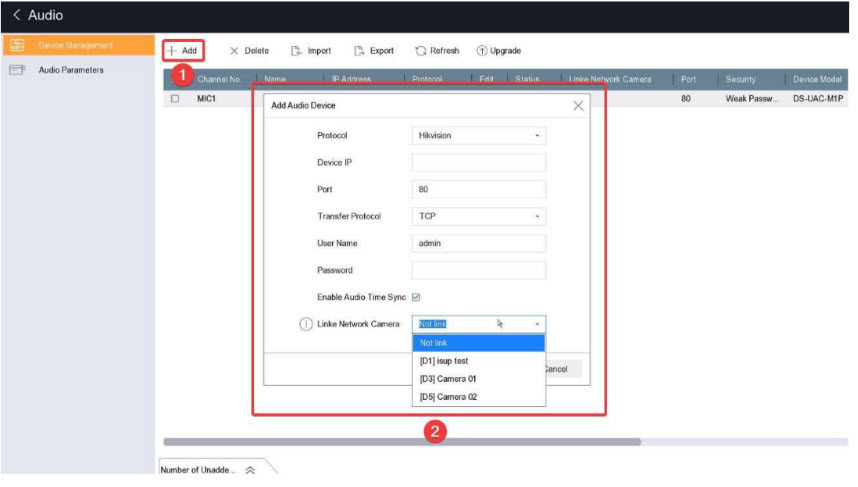
Task: Open the Protocol Hikvision dropdown
Action: (478, 135)
